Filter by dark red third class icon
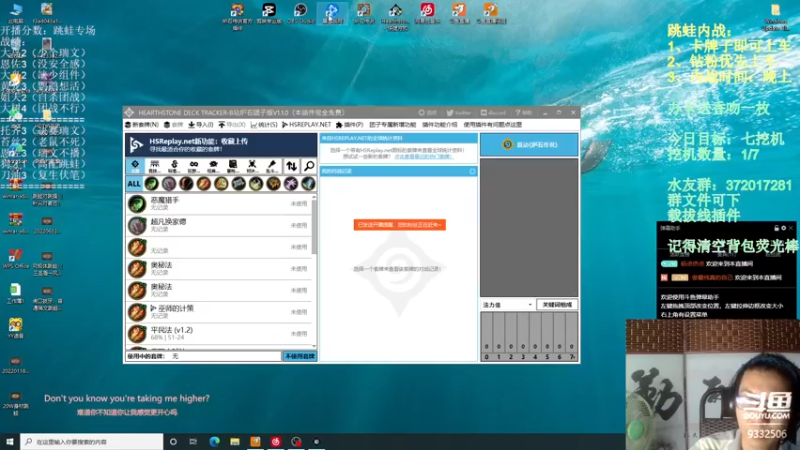800x450 pixels. (x=186, y=184)
